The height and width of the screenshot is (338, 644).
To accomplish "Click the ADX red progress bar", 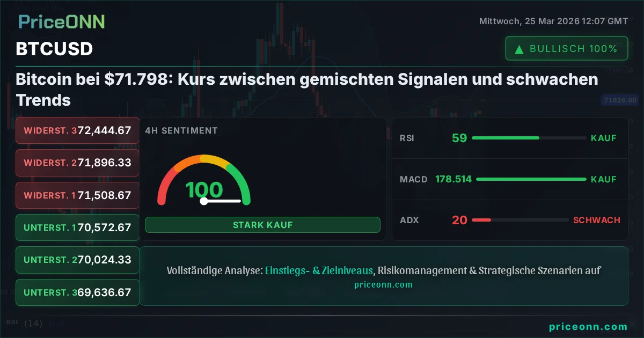I will click(519, 220).
